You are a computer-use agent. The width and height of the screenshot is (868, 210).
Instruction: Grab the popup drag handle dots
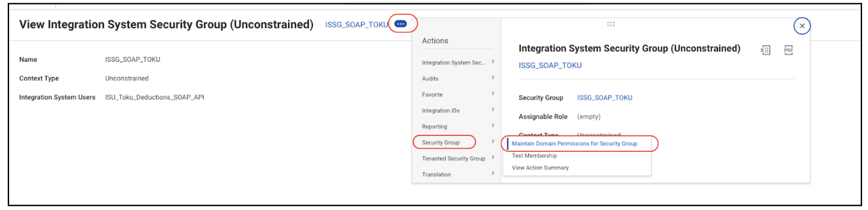pos(611,24)
